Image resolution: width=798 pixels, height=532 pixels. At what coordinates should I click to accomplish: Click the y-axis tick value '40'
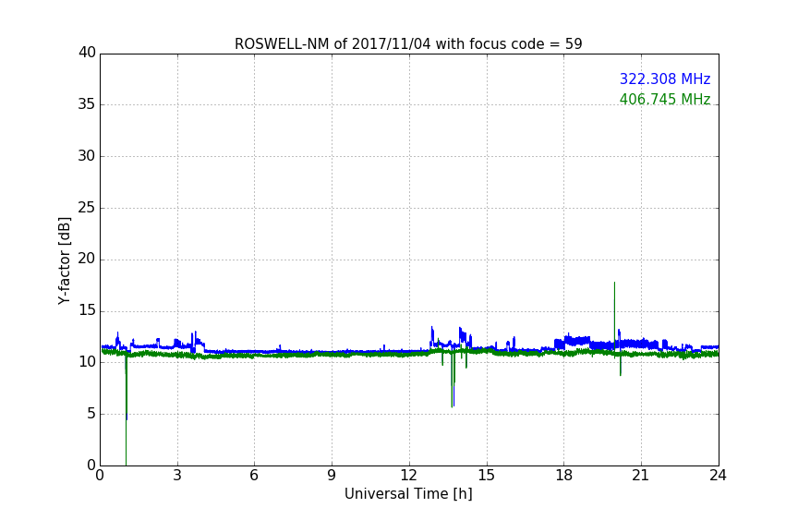pos(87,53)
